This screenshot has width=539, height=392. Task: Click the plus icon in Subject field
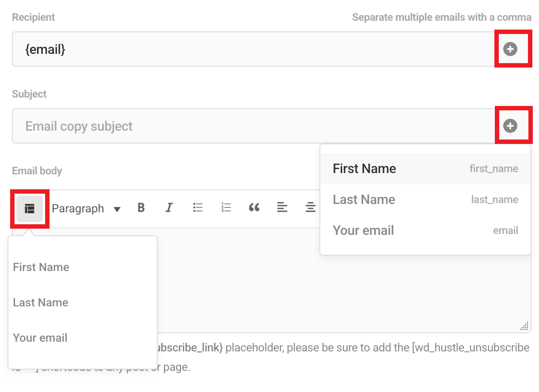click(510, 126)
